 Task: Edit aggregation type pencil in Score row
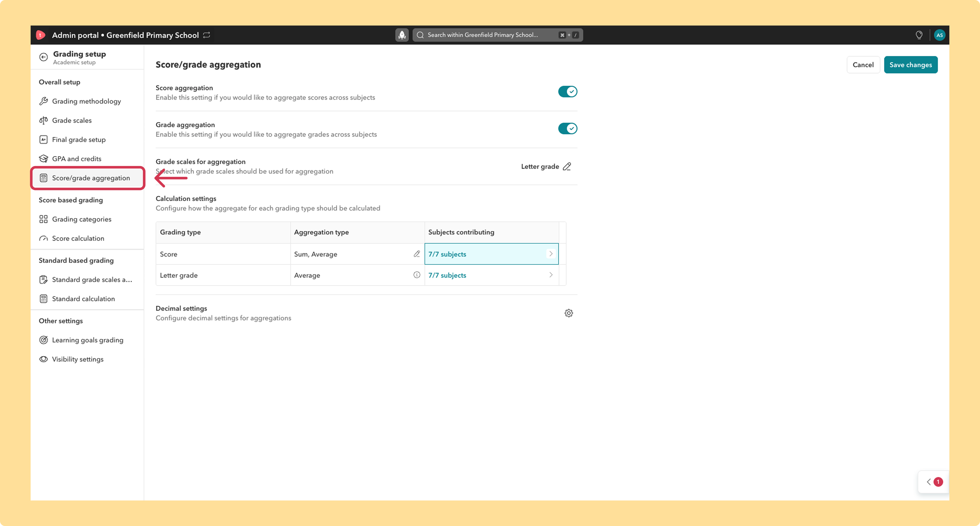click(417, 254)
